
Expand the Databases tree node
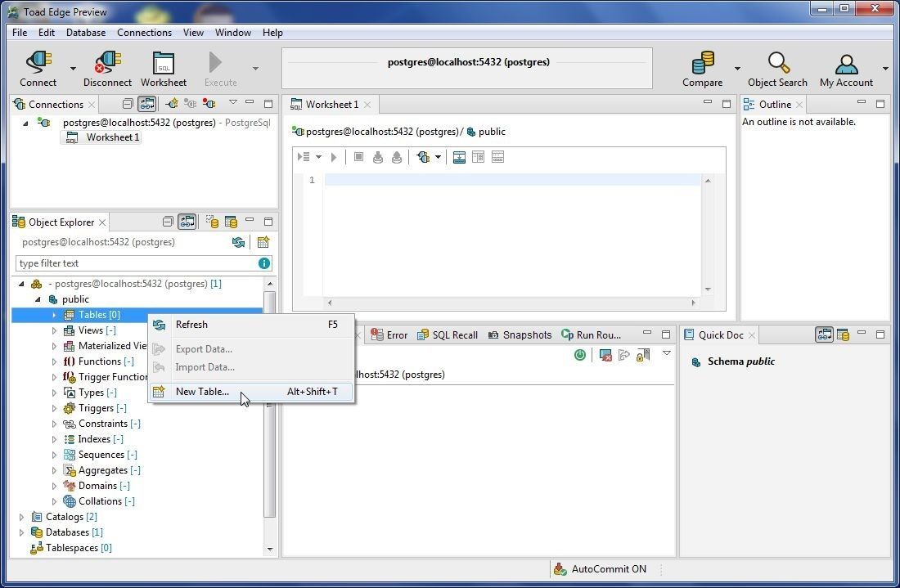point(21,532)
